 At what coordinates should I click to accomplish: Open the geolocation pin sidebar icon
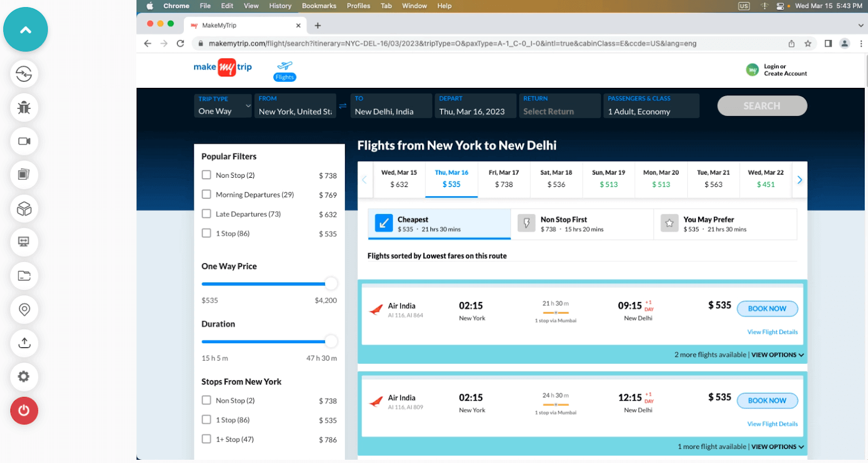[x=24, y=309]
